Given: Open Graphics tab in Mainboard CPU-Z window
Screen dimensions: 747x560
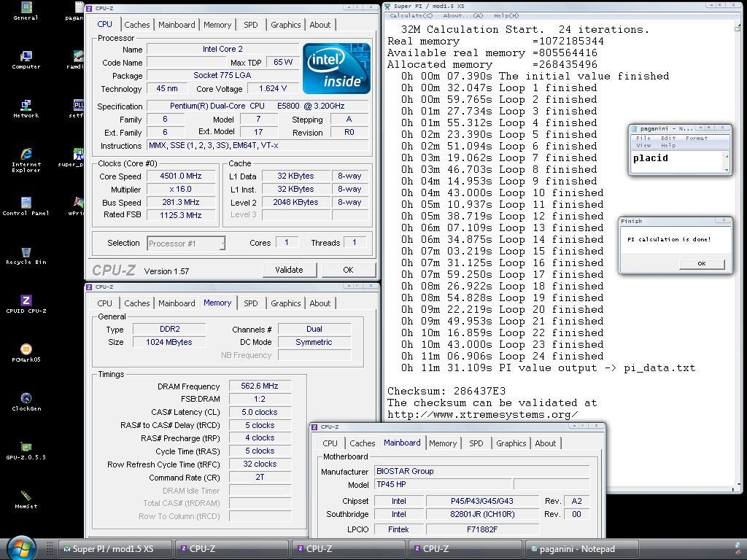Looking at the screenshot, I should click(x=511, y=443).
